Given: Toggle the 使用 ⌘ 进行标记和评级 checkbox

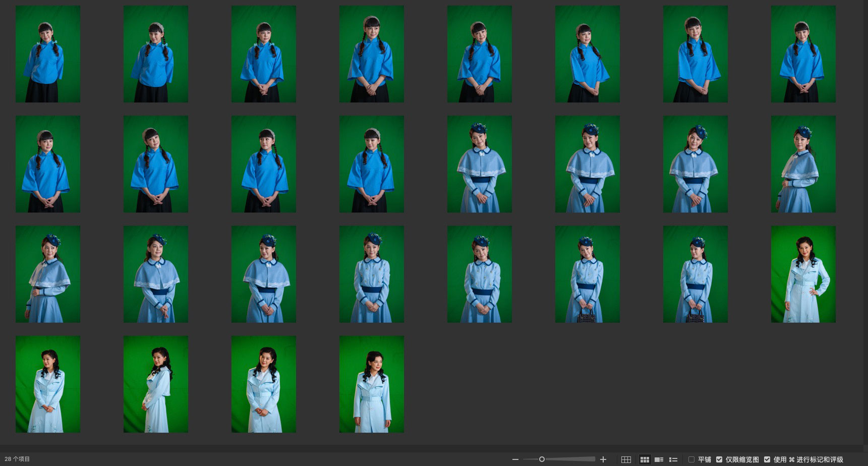Looking at the screenshot, I should click(x=767, y=459).
